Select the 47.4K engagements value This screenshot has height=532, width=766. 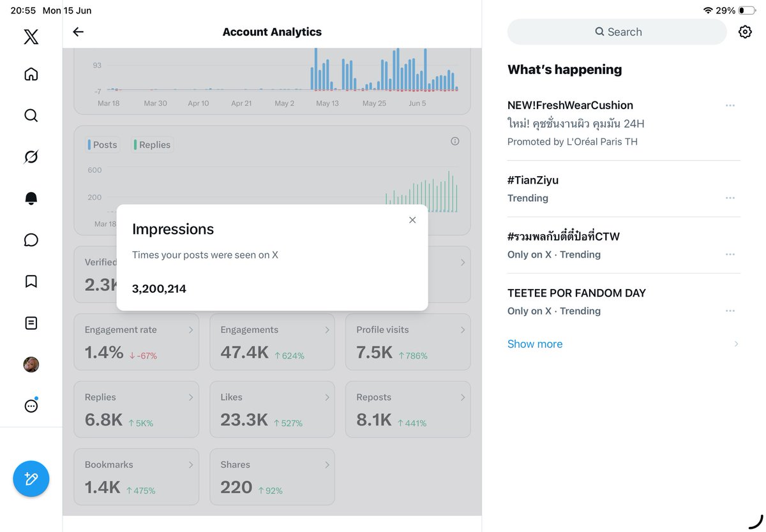coord(244,352)
